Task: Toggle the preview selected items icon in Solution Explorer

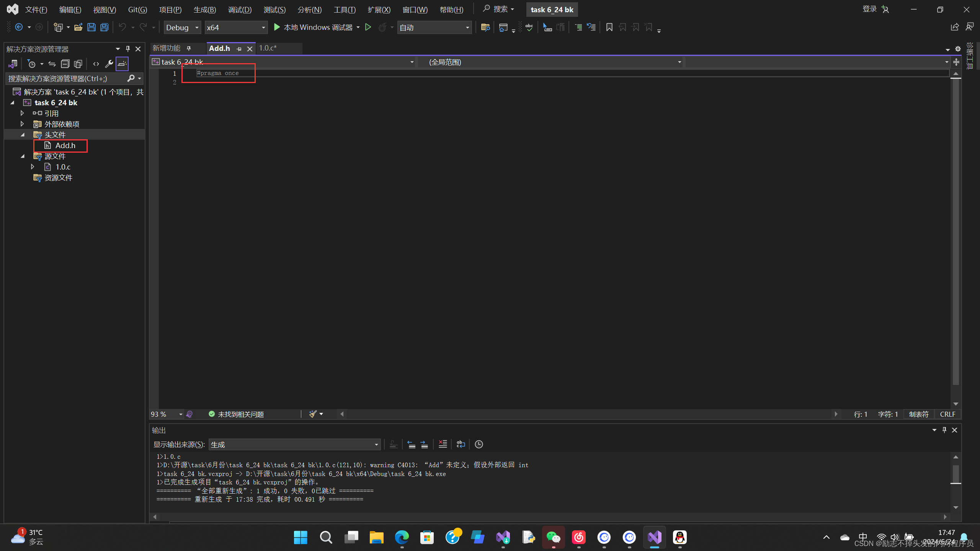Action: (122, 64)
